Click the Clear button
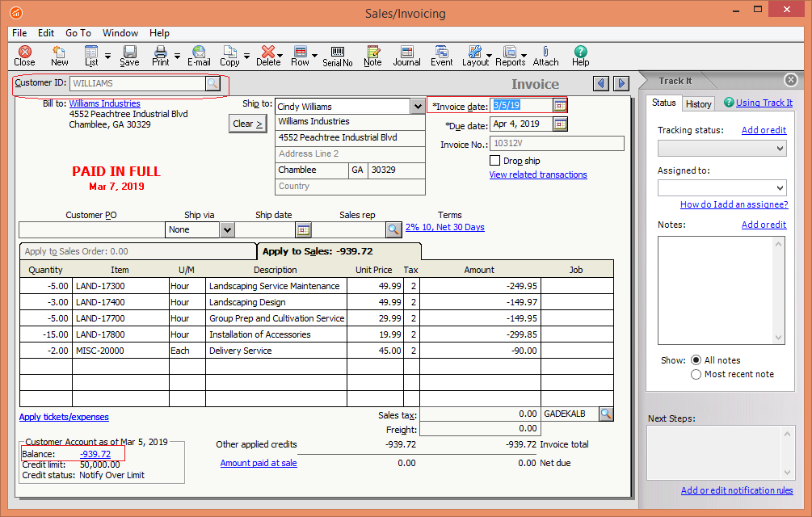 247,124
